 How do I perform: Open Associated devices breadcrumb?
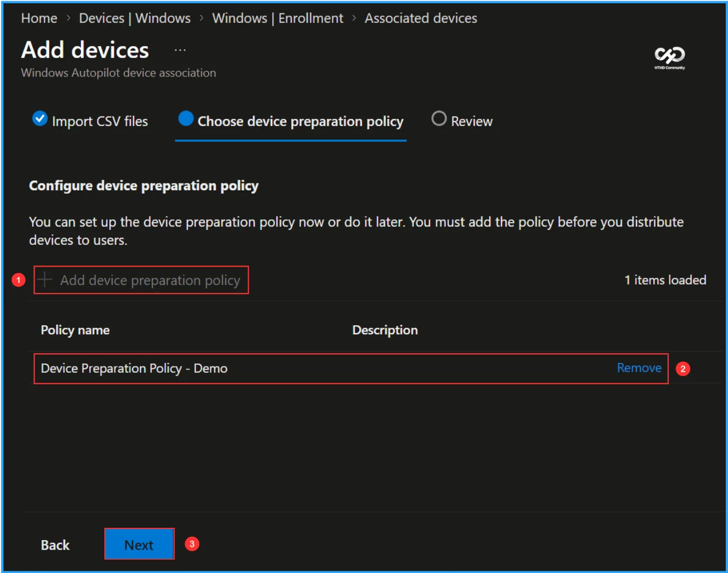pyautogui.click(x=421, y=18)
